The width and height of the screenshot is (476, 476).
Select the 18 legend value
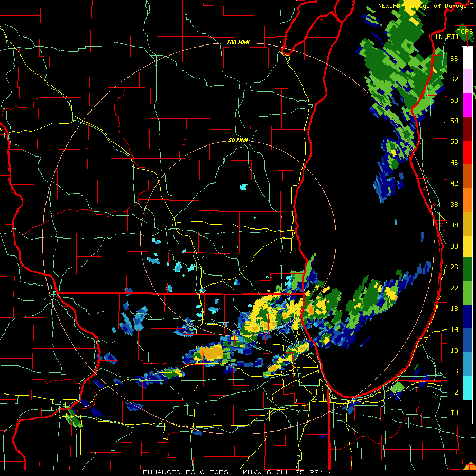(x=454, y=309)
